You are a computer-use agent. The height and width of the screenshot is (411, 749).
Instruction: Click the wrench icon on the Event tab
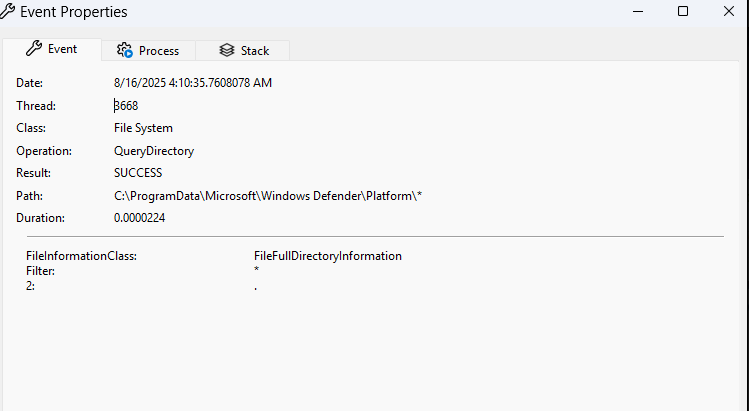33,49
